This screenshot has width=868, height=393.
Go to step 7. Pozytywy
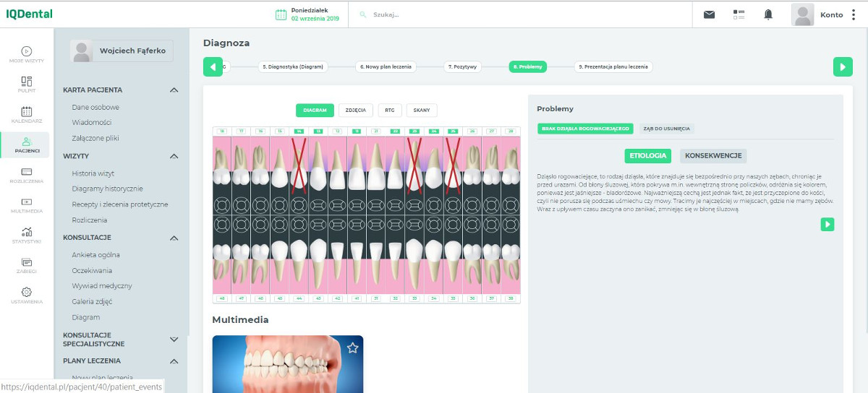click(x=462, y=66)
